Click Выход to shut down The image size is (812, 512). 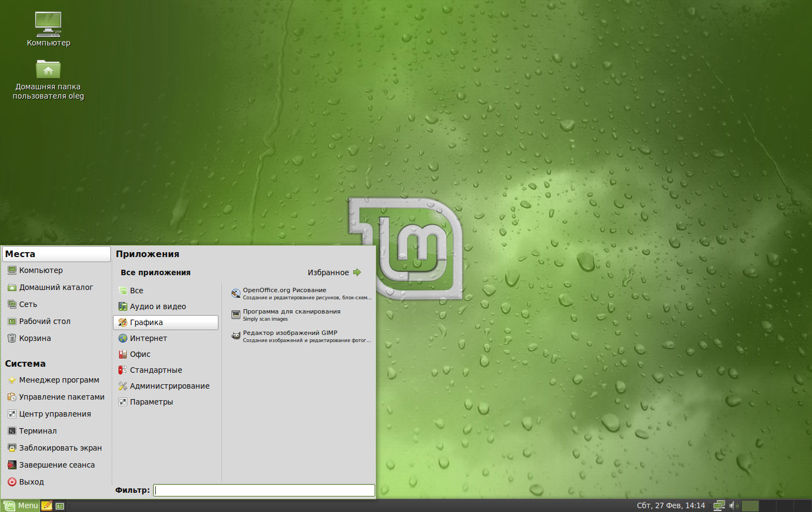pyautogui.click(x=56, y=482)
